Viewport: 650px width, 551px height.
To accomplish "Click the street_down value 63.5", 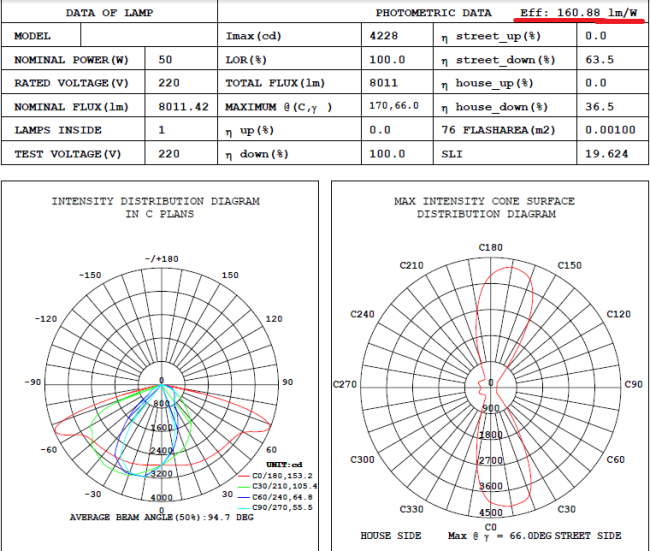I will click(x=596, y=59).
